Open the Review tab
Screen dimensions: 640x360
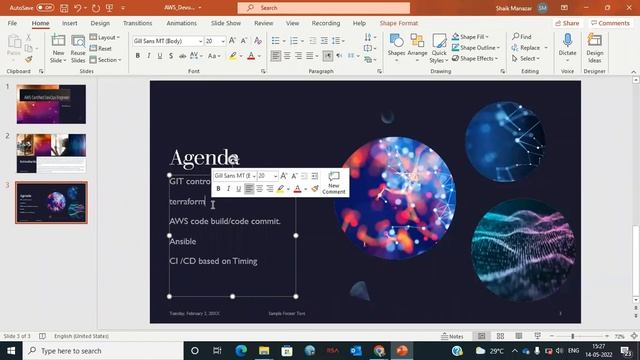coord(264,23)
